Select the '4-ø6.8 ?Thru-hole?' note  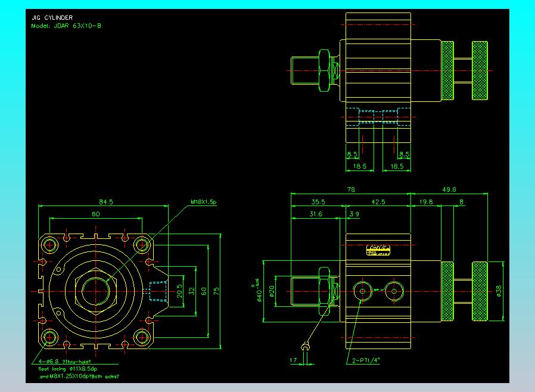(x=65, y=362)
